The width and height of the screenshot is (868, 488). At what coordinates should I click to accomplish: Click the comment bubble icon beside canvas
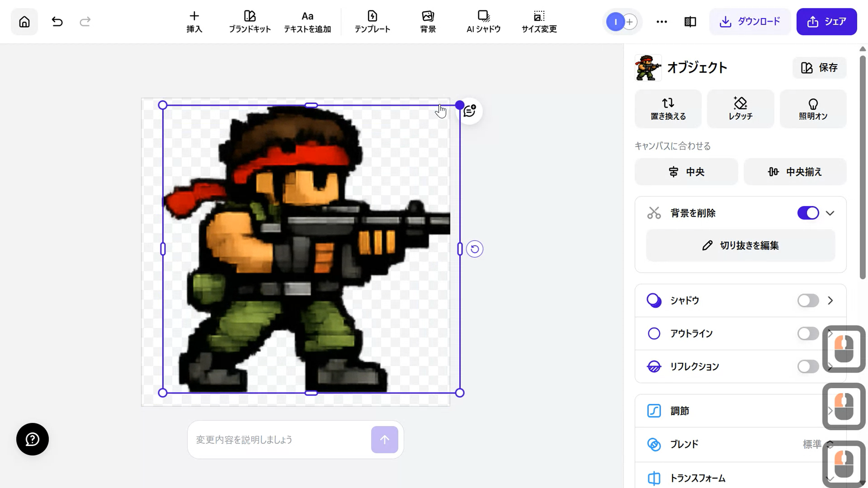coord(470,111)
